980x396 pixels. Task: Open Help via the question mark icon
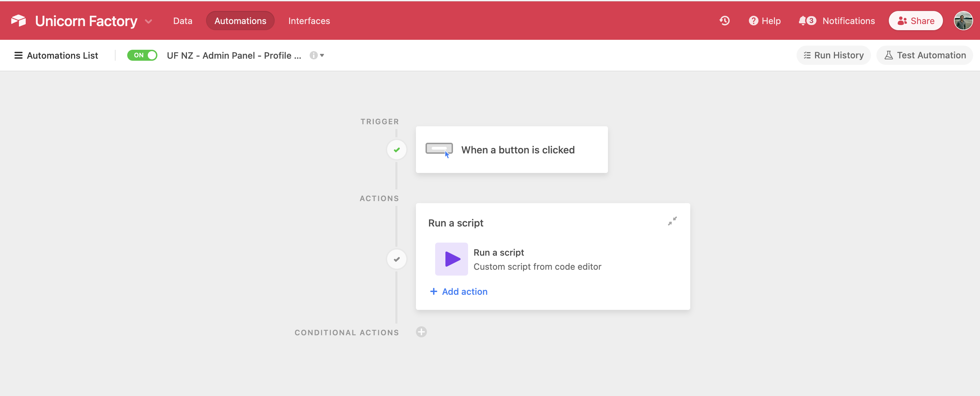754,21
